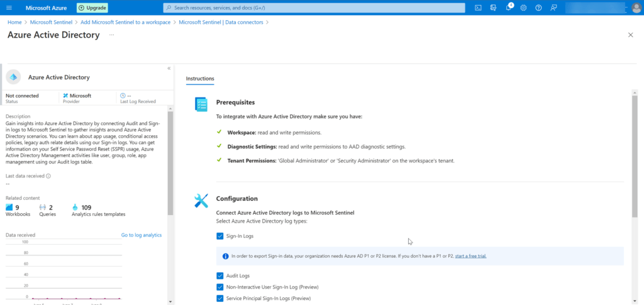This screenshot has height=305, width=644.
Task: Open the Help question mark icon
Action: (x=538, y=8)
